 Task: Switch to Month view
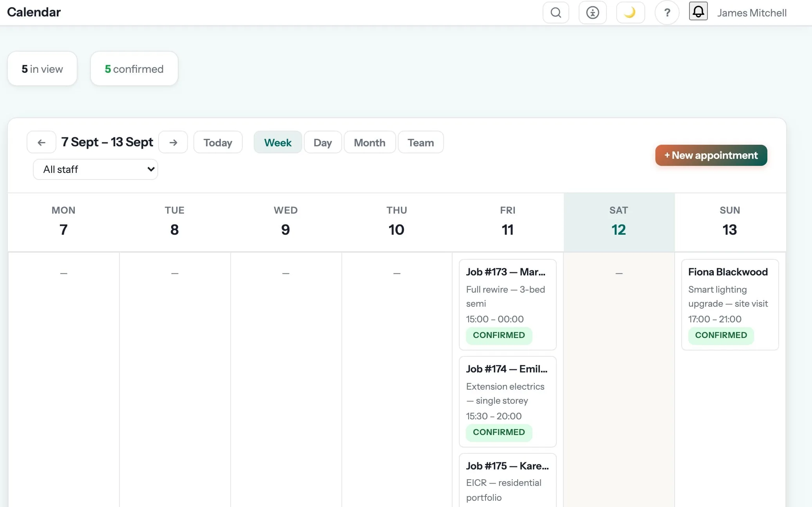(x=370, y=142)
